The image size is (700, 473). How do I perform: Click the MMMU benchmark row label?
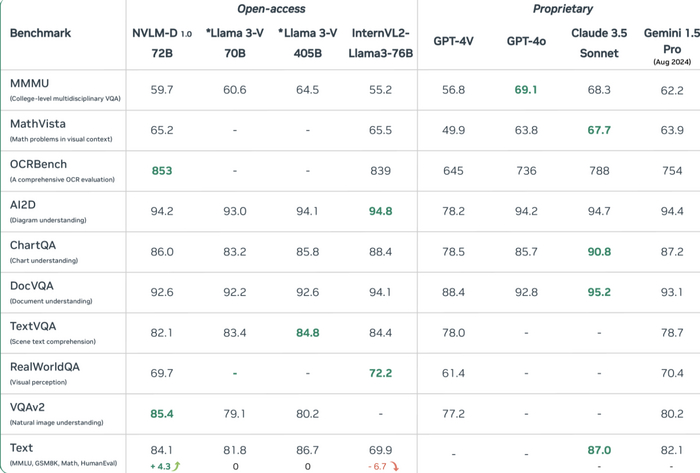(28, 85)
